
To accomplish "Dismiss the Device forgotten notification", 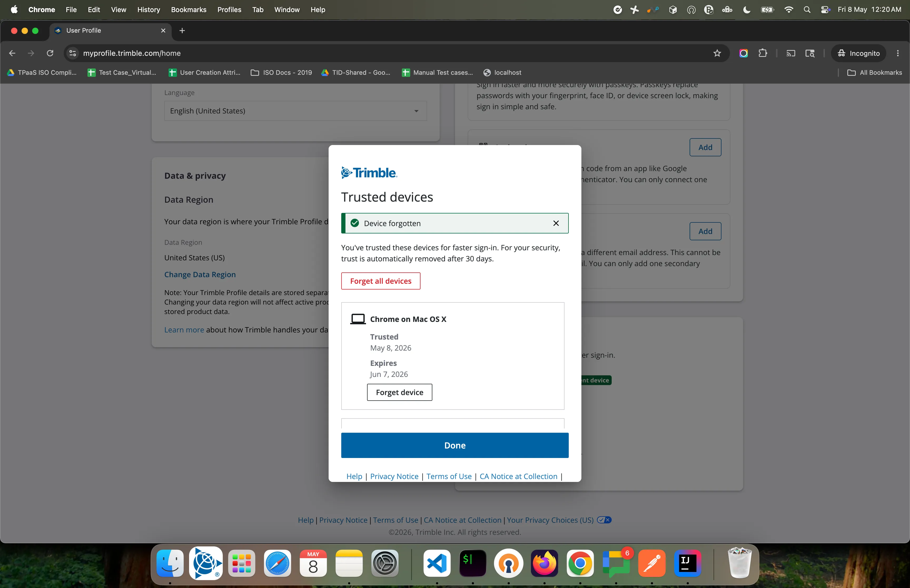I will 556,223.
